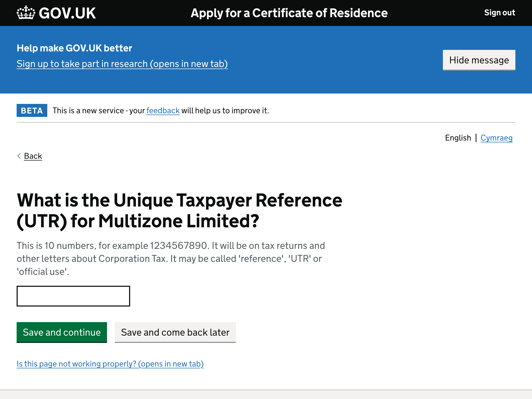
Task: Click the chevron next to Back
Action: [19, 156]
